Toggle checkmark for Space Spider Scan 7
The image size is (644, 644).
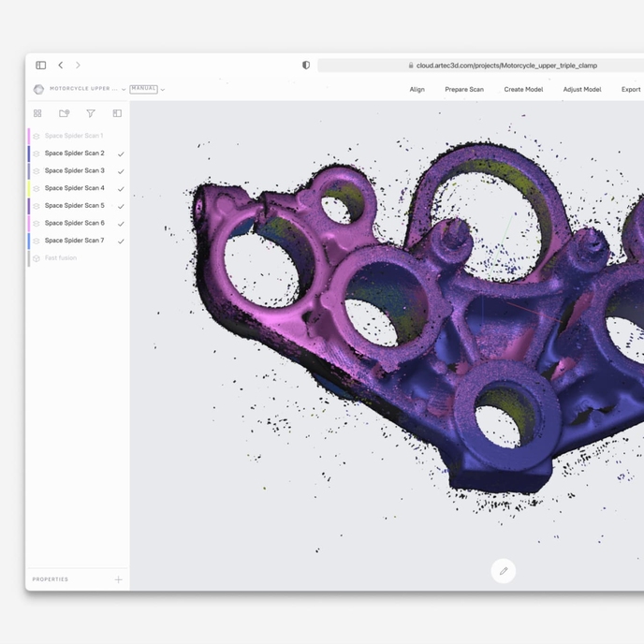point(121,241)
